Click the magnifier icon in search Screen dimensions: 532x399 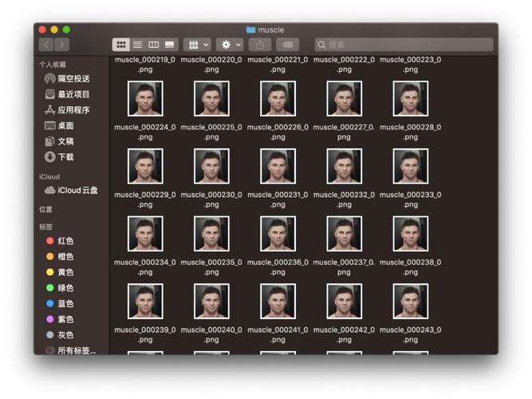tap(321, 45)
